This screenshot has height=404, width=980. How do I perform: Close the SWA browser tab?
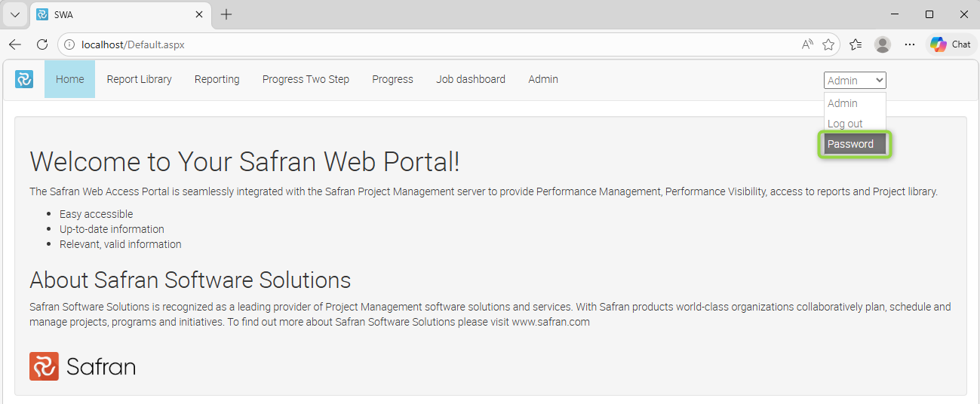(x=199, y=14)
